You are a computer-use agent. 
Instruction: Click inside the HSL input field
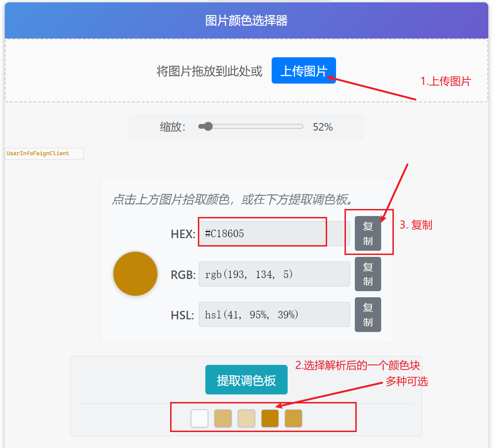pyautogui.click(x=274, y=314)
